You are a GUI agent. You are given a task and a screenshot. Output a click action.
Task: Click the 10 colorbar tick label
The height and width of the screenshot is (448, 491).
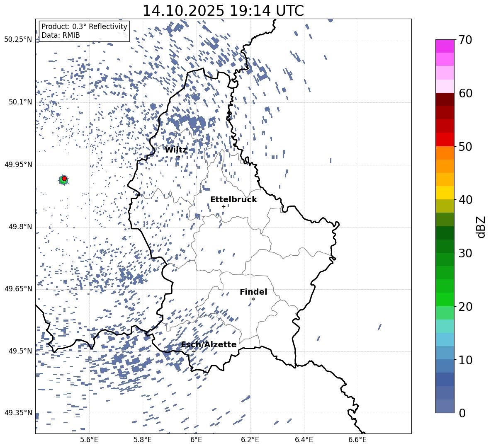[x=465, y=360]
